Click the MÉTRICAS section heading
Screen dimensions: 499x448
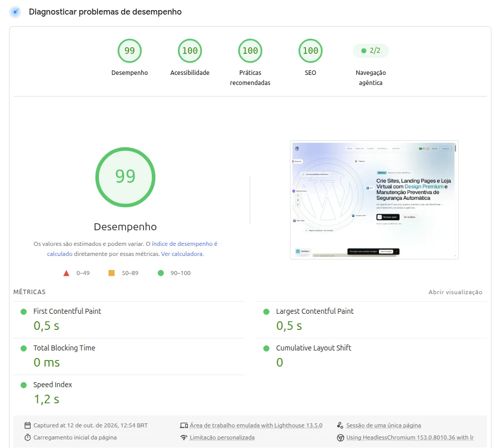tap(29, 292)
